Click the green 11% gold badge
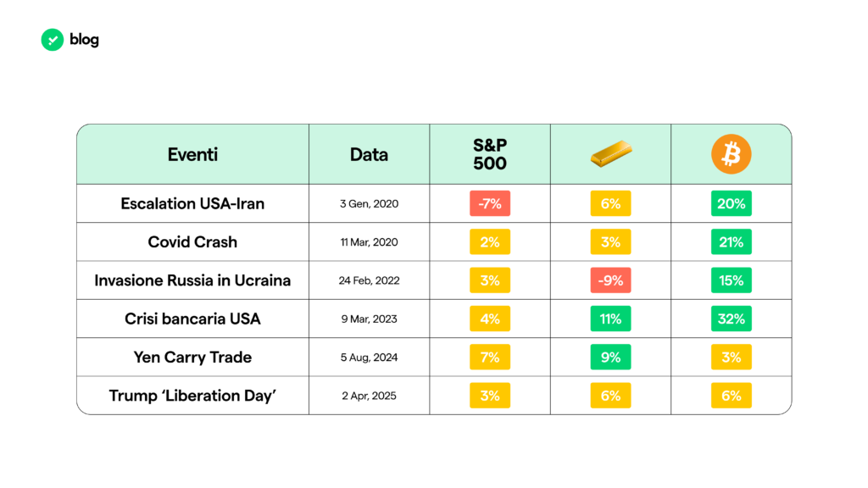Viewport: 868px width, 488px height. coord(610,319)
